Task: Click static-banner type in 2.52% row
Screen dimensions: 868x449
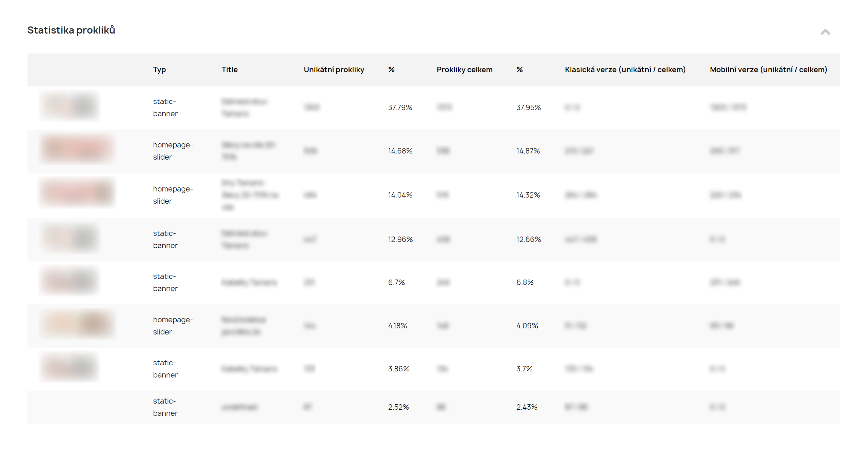Action: coord(165,407)
